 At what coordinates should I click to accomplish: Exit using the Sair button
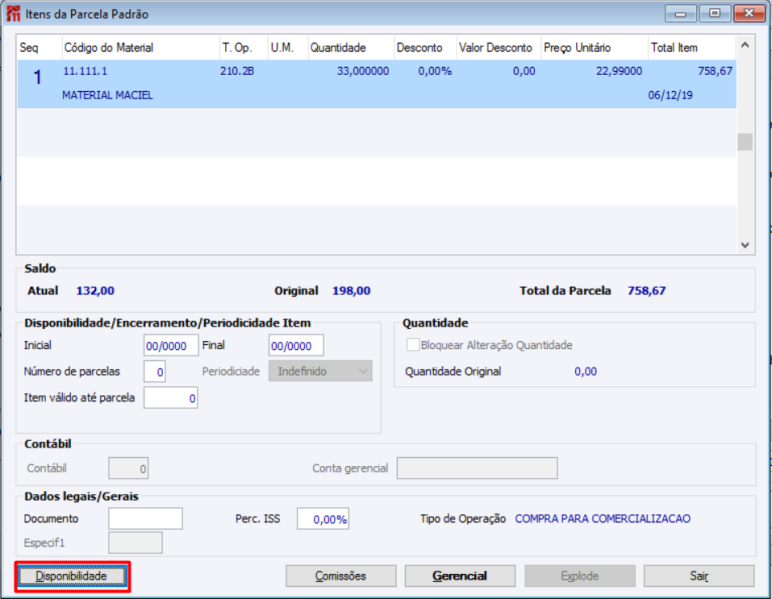699,576
